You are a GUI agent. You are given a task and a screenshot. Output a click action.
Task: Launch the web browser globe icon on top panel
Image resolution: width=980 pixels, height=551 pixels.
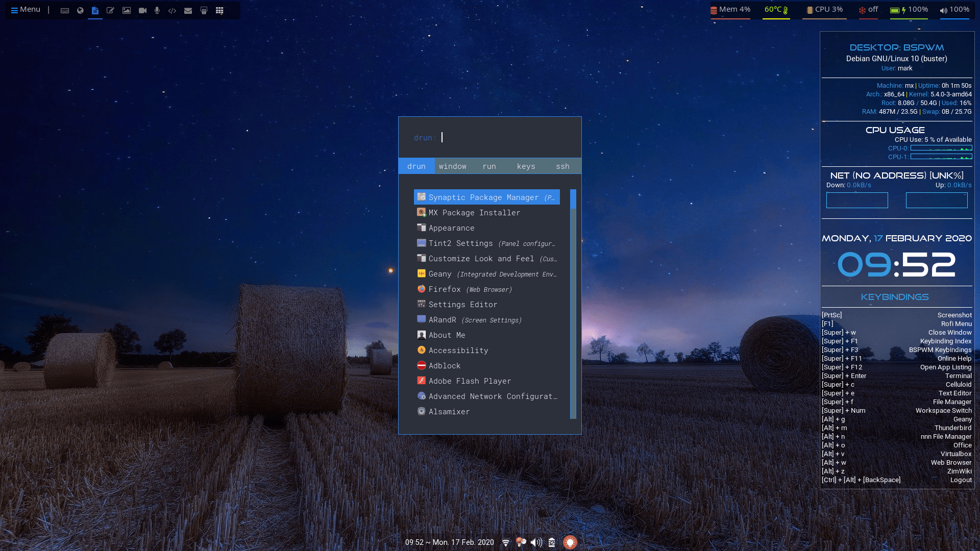(80, 10)
